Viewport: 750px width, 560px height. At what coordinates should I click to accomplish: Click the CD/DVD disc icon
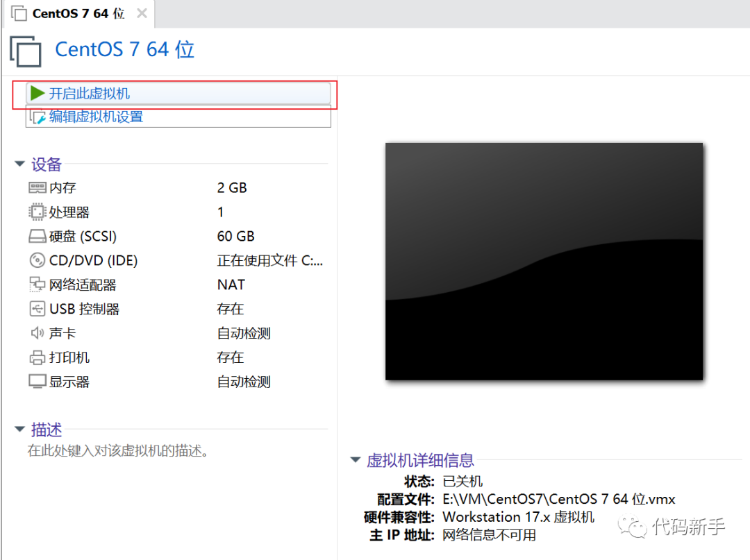click(37, 260)
